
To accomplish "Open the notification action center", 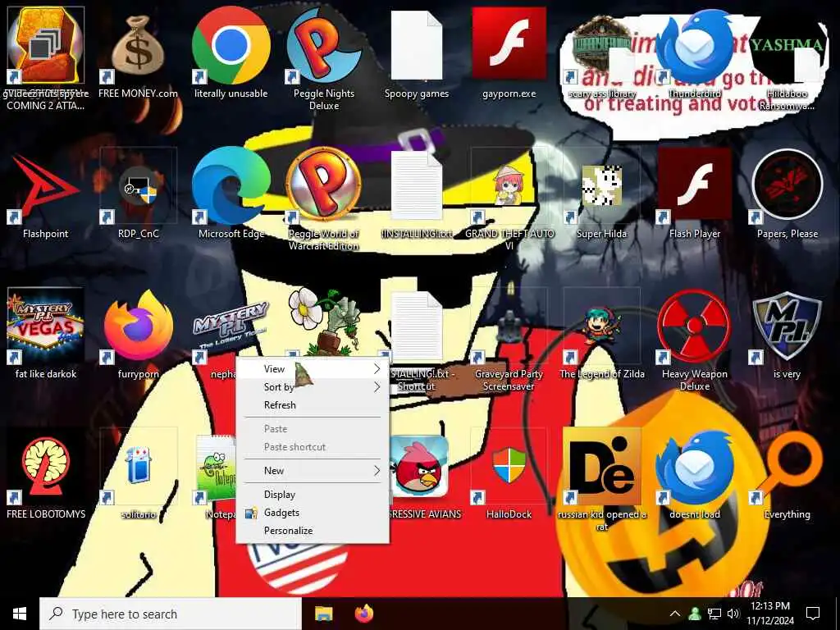I will 813,614.
